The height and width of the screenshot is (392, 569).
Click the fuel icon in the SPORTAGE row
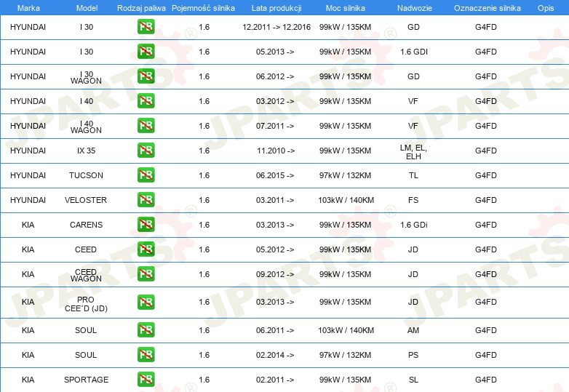[146, 380]
